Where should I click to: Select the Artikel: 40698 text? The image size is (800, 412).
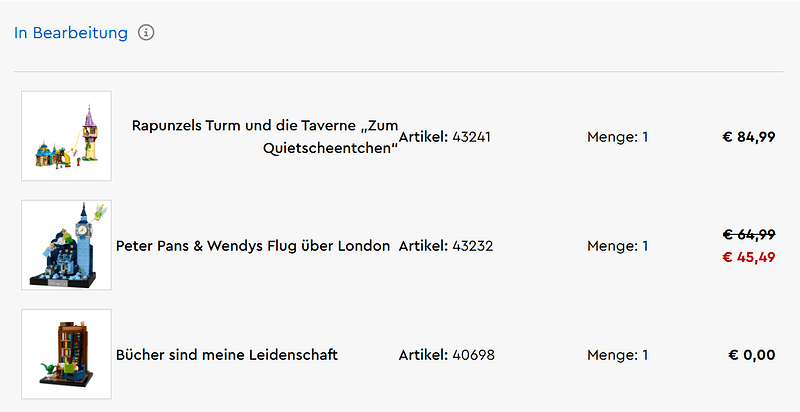(446, 355)
